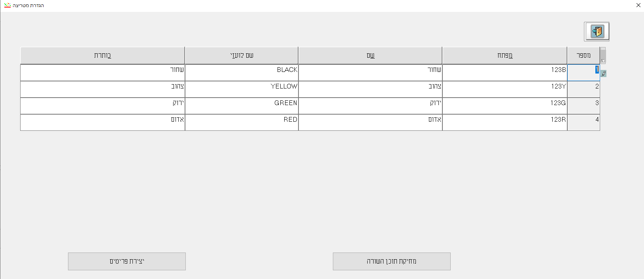The height and width of the screenshot is (279, 644).
Task: Click the שם column header
Action: point(370,55)
